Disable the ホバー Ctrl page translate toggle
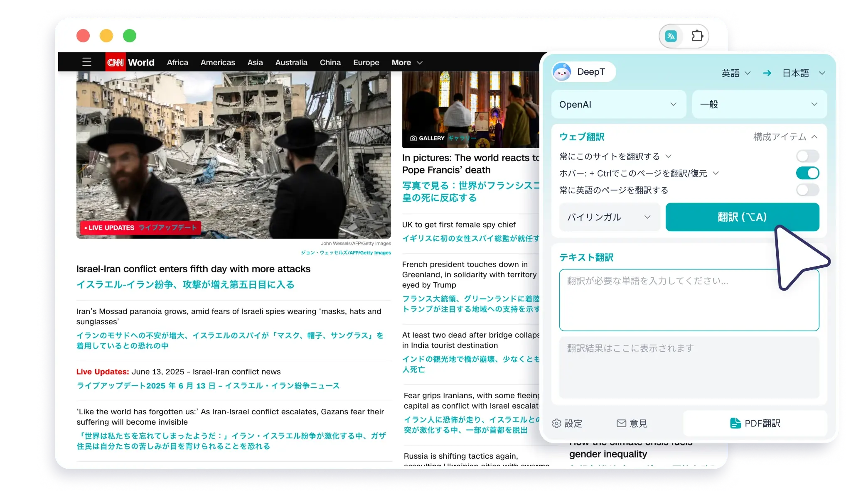851x504 pixels. point(807,173)
